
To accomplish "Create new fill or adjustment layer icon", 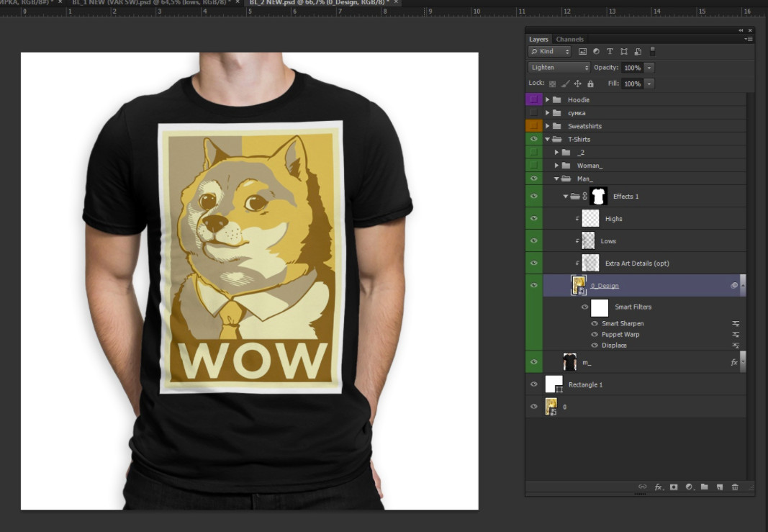I will [689, 487].
